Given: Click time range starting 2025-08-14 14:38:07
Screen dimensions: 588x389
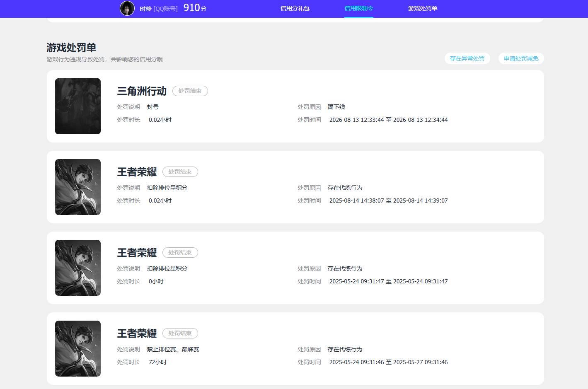Looking at the screenshot, I should point(388,201).
